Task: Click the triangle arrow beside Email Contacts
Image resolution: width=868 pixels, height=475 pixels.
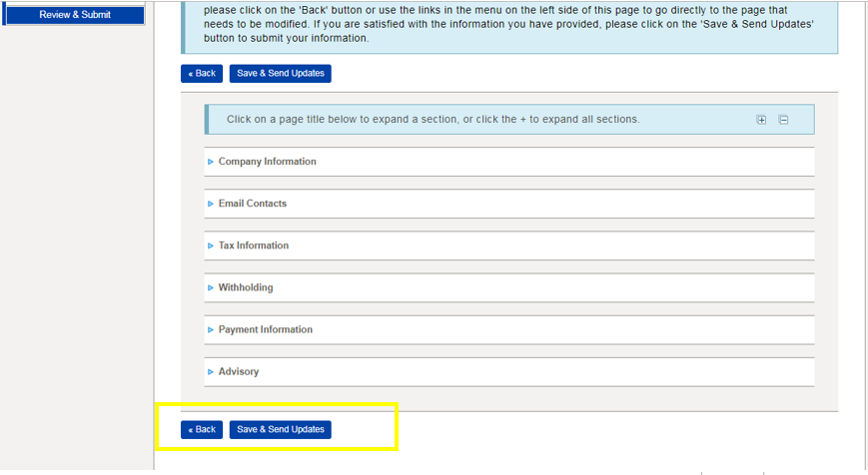Action: pyautogui.click(x=211, y=204)
